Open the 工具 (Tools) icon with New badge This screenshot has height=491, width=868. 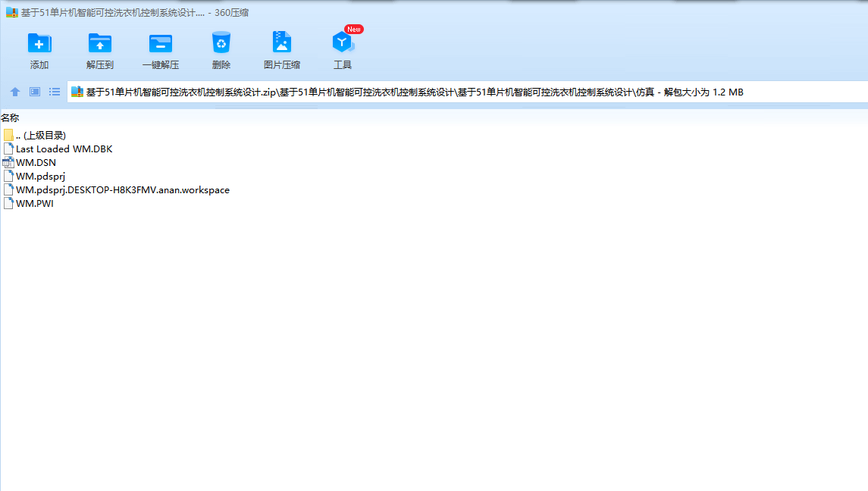[343, 41]
